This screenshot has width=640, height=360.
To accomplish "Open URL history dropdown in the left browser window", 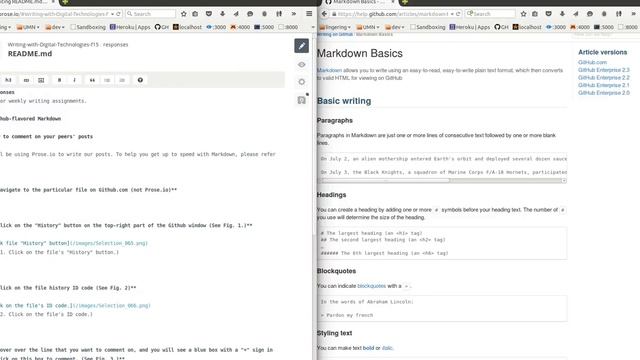I will tap(112, 14).
